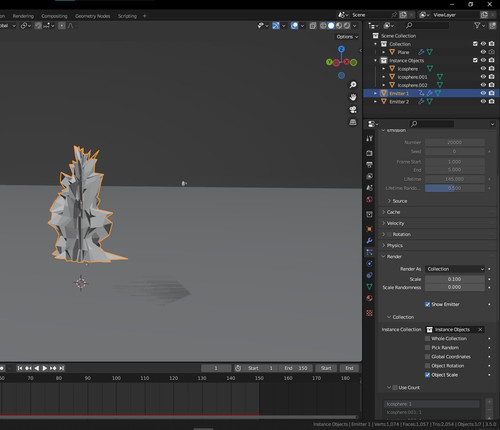Click the Lifetime Randomness slider
This screenshot has height=430, width=500.
click(455, 188)
